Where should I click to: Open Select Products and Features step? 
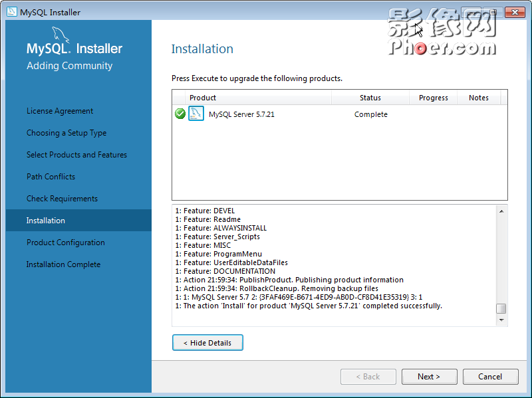76,155
